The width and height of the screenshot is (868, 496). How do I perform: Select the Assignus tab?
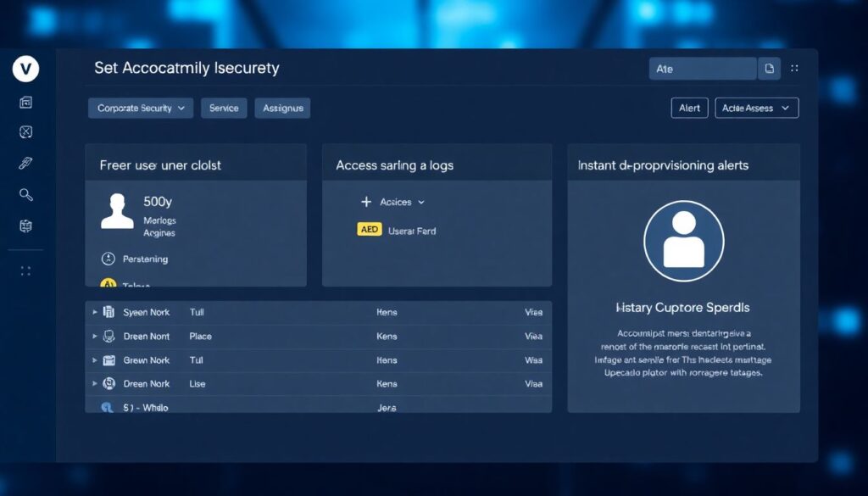point(282,108)
